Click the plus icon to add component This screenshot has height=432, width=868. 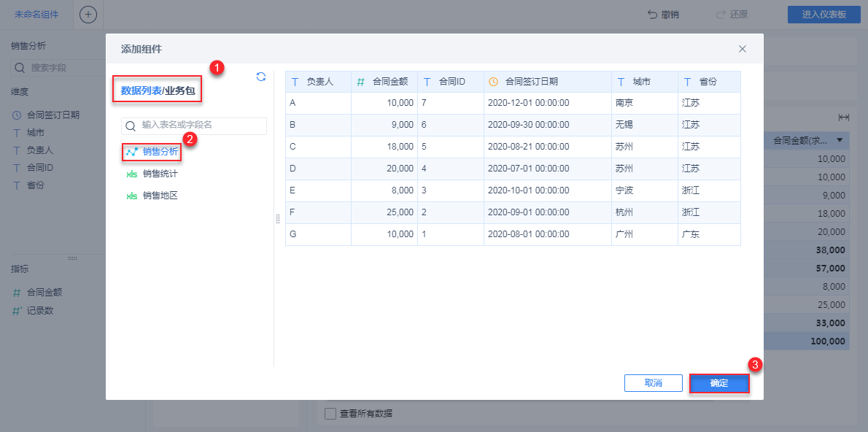(x=88, y=15)
